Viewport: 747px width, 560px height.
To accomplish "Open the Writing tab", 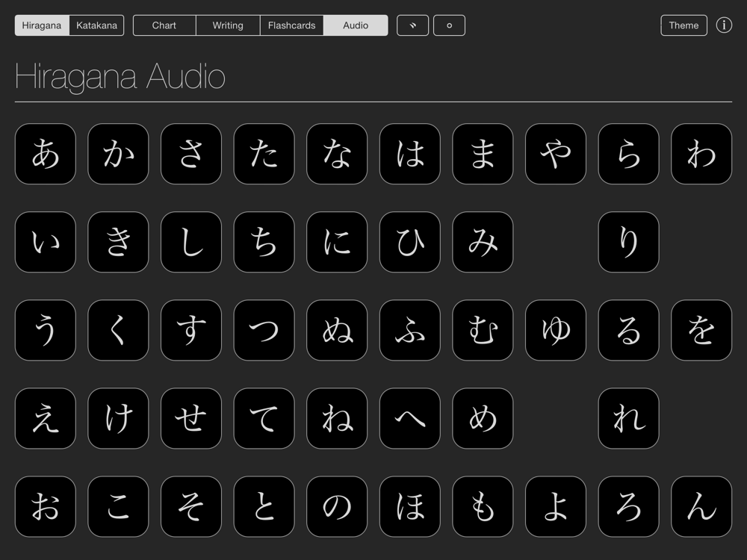I will [228, 25].
